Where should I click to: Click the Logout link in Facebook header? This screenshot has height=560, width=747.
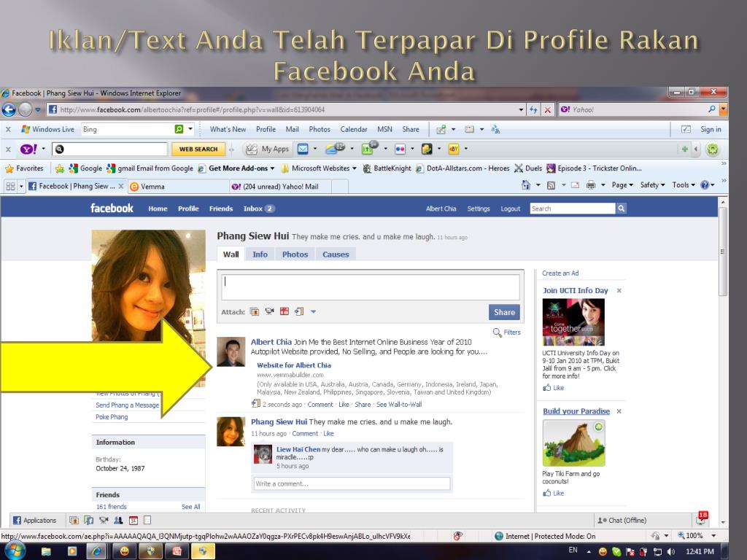coord(510,209)
